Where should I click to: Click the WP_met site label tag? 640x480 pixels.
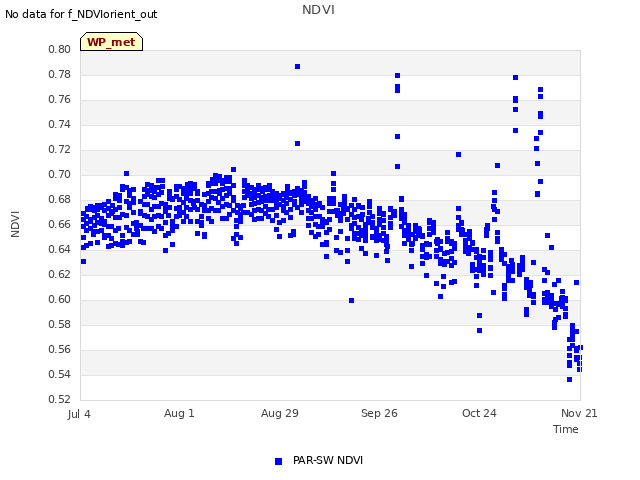pos(111,42)
